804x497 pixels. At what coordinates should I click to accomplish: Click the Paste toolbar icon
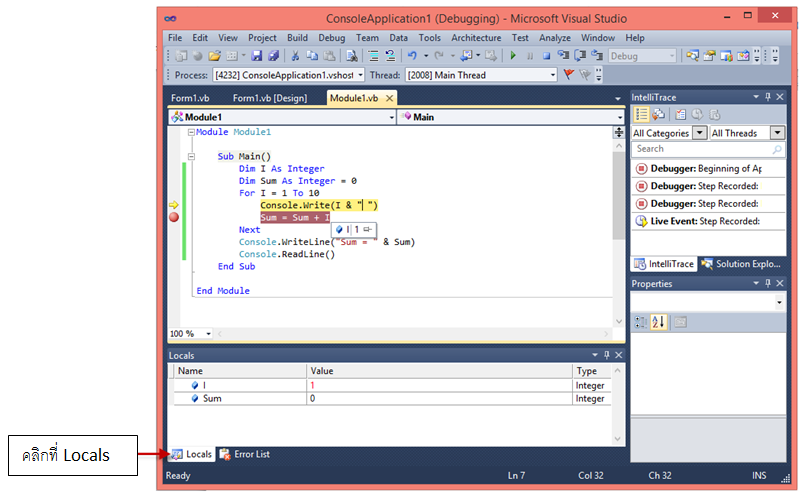pos(329,55)
